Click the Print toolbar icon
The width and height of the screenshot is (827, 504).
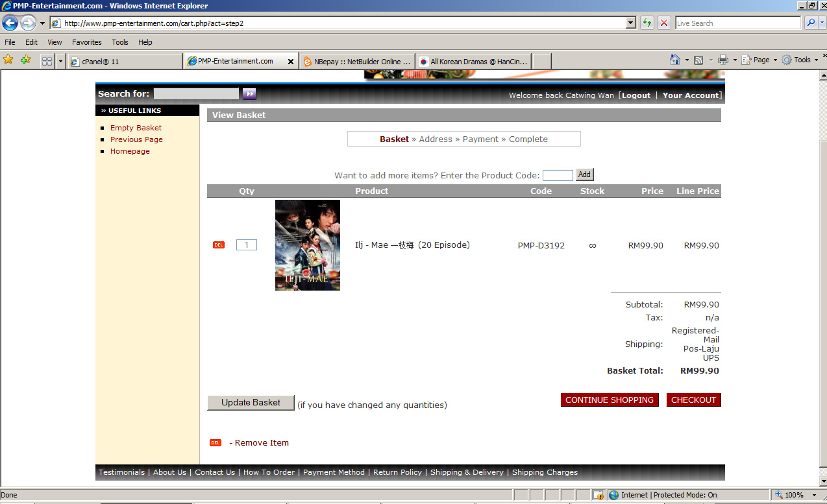click(723, 60)
